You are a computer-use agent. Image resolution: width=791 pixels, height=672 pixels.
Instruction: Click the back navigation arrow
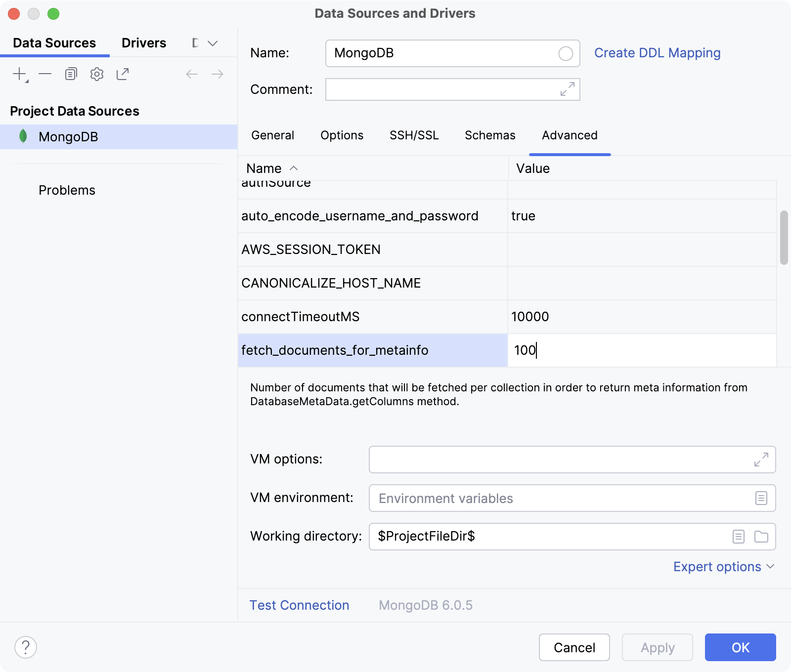[x=192, y=74]
